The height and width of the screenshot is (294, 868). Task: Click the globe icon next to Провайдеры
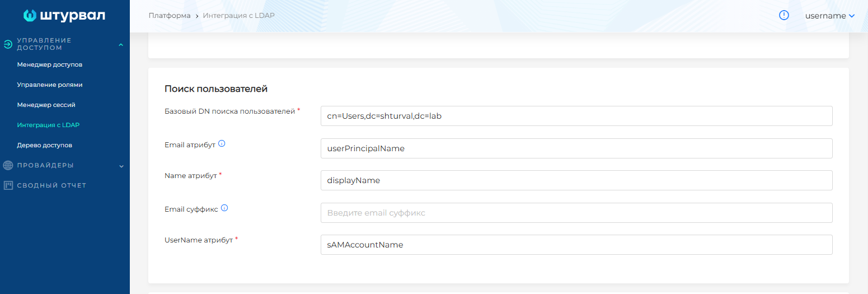click(8, 165)
